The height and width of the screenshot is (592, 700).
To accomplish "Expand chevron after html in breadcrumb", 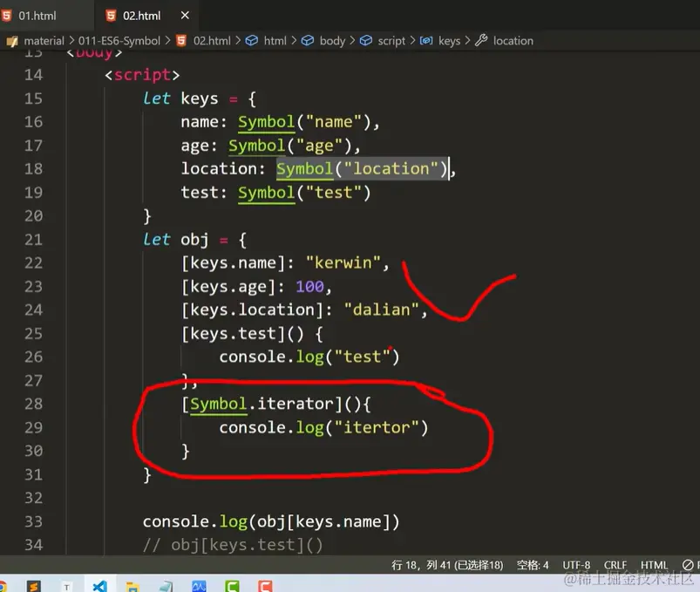I will pyautogui.click(x=294, y=41).
